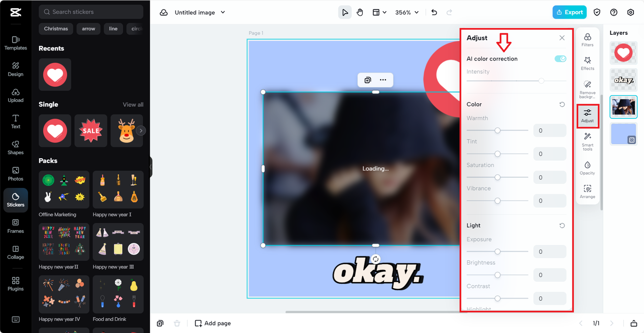Open the Upload panel
Screen dimensions: 644x333
pyautogui.click(x=16, y=96)
